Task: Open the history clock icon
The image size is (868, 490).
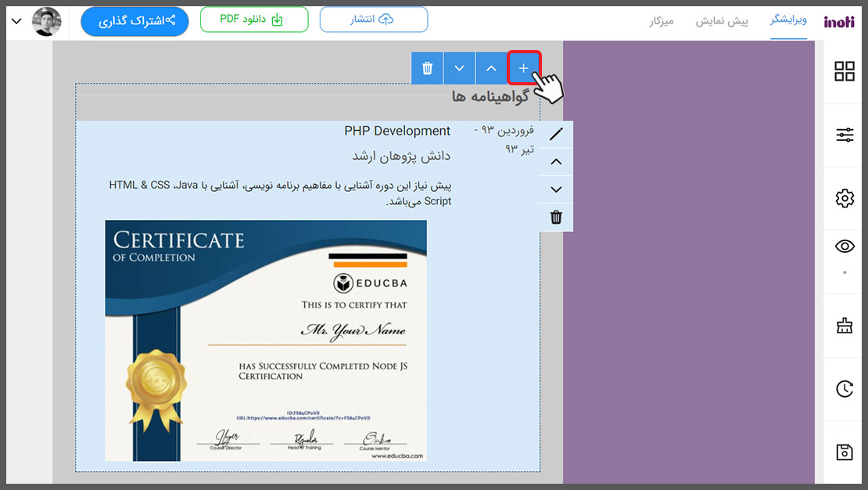Action: pyautogui.click(x=845, y=389)
